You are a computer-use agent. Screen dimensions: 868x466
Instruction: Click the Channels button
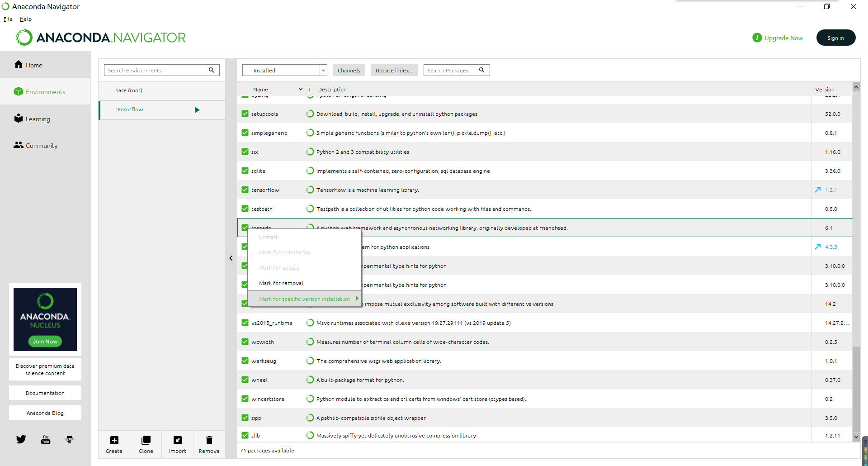click(349, 70)
